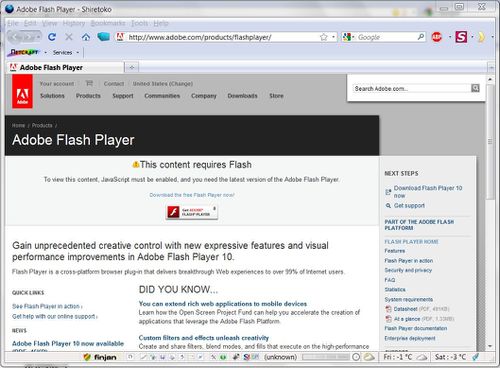Open You can extend rich web applications link

pos(223,304)
